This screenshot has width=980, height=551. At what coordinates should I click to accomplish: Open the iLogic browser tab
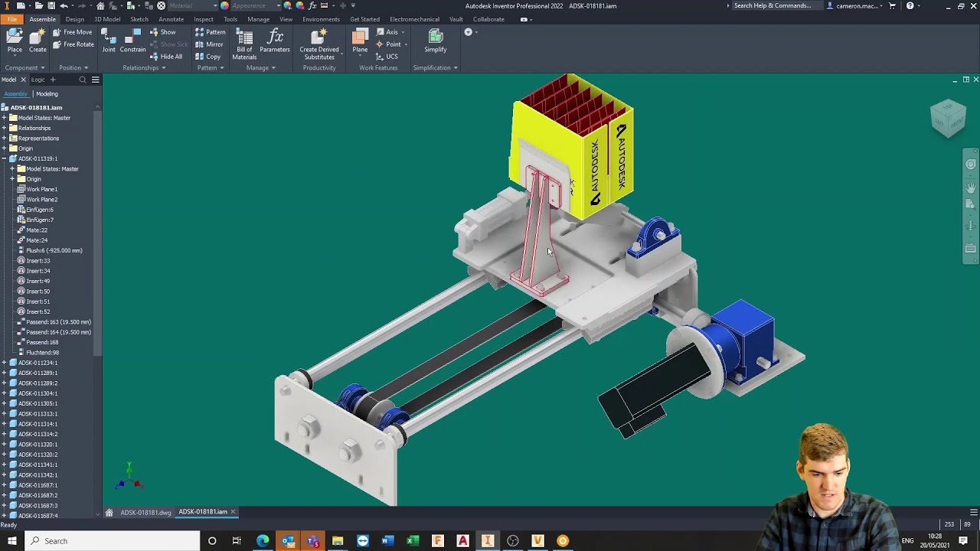[38, 80]
